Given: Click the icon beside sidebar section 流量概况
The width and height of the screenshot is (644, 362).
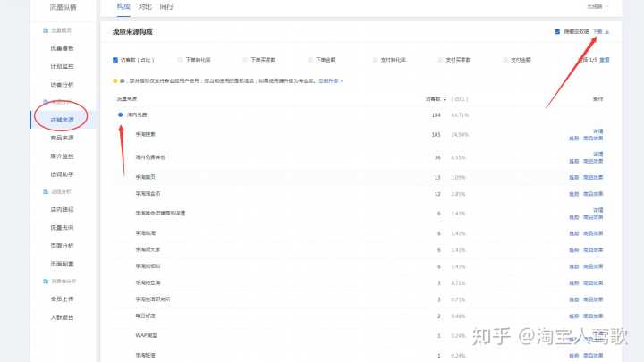Looking at the screenshot, I should point(46,30).
